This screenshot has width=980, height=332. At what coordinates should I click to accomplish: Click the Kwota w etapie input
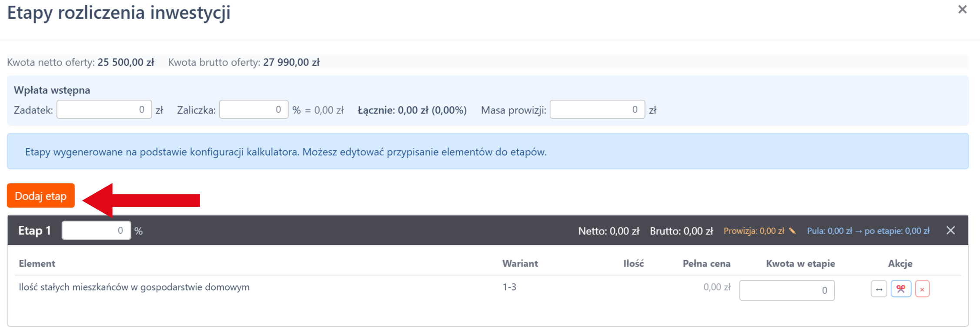786,290
